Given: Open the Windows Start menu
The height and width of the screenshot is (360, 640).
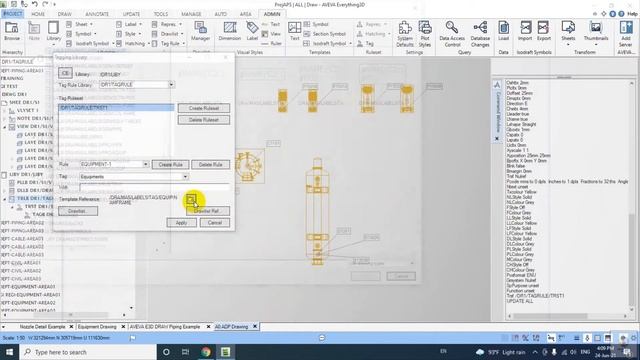Looking at the screenshot, I should [x=9, y=352].
